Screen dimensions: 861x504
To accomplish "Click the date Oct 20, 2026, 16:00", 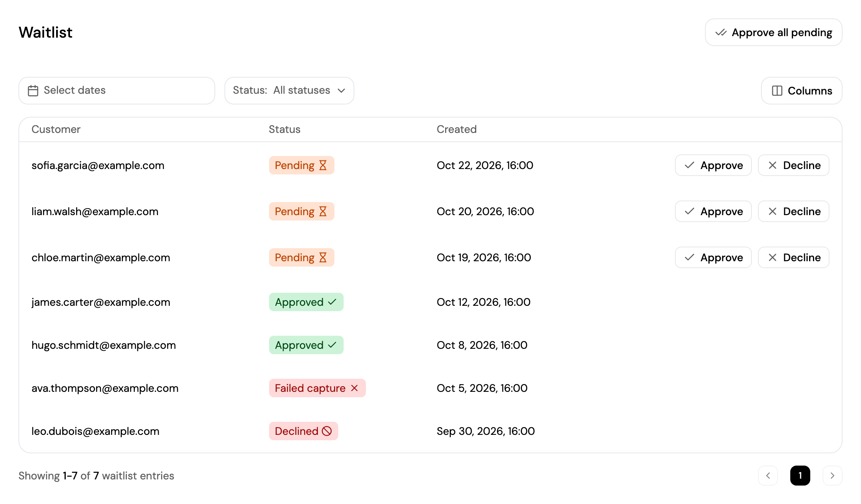I will coord(485,212).
